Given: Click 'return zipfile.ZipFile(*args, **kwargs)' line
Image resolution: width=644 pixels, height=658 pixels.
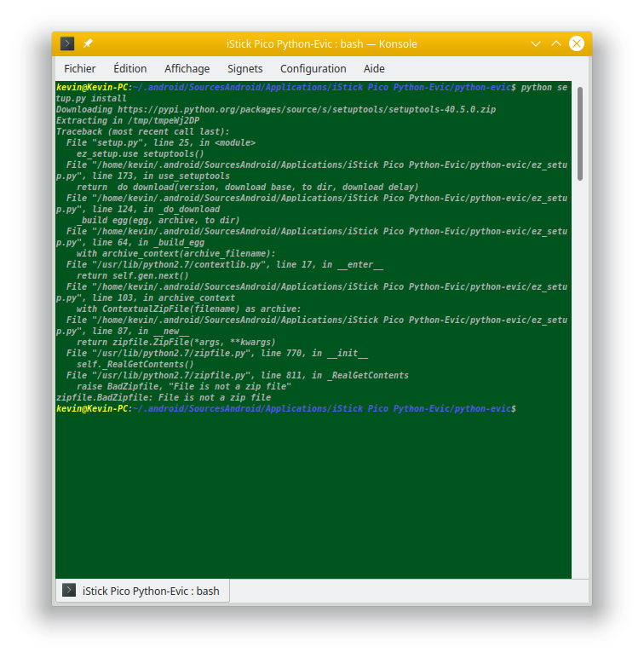Looking at the screenshot, I should pyautogui.click(x=176, y=342).
